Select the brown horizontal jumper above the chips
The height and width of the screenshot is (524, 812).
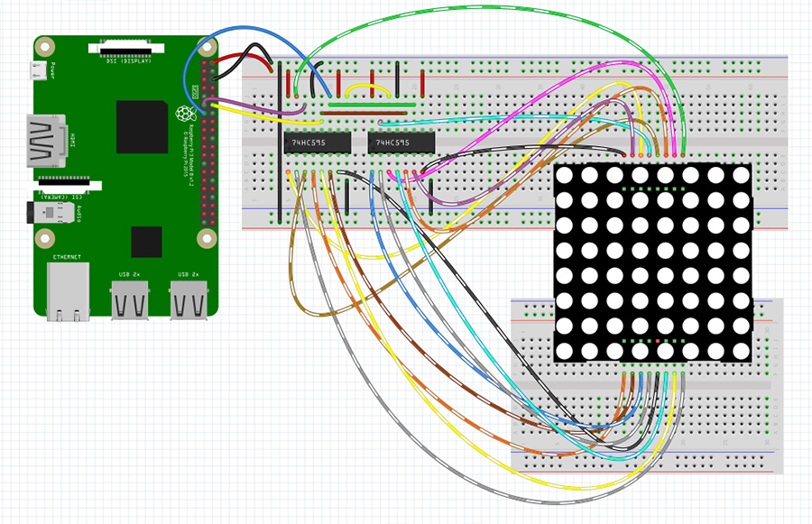(x=364, y=113)
